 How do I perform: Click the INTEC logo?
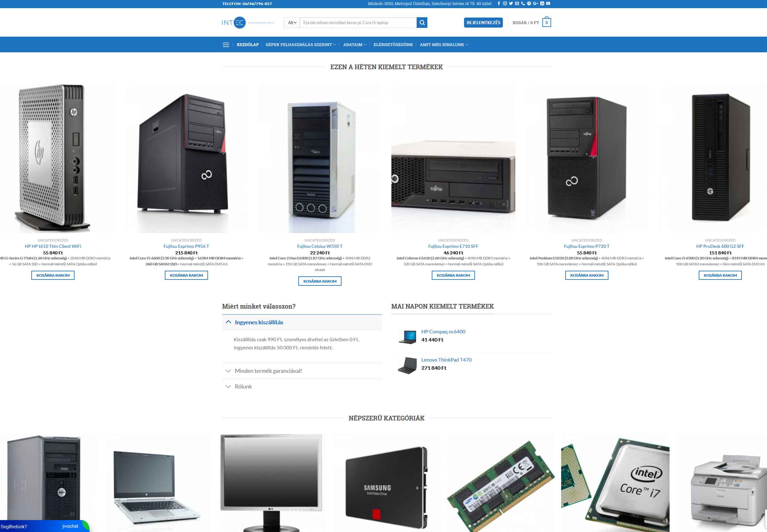pyautogui.click(x=248, y=23)
